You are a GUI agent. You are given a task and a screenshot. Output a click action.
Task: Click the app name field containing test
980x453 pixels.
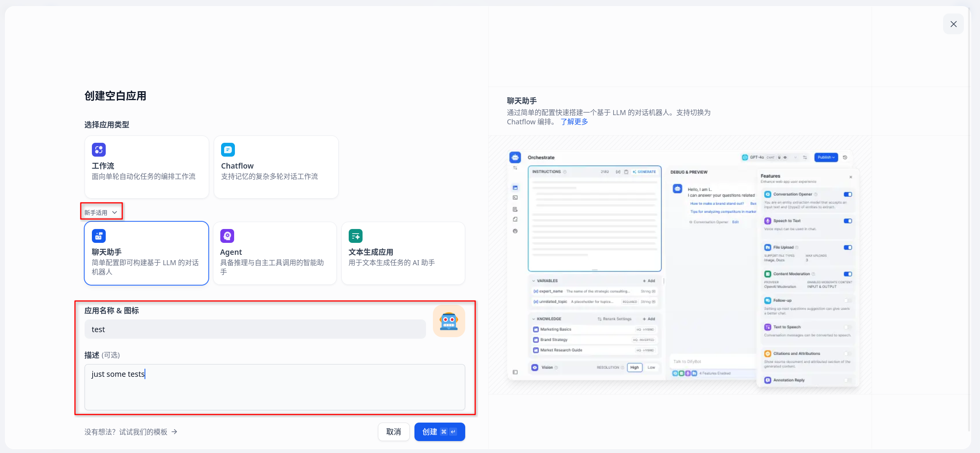255,329
